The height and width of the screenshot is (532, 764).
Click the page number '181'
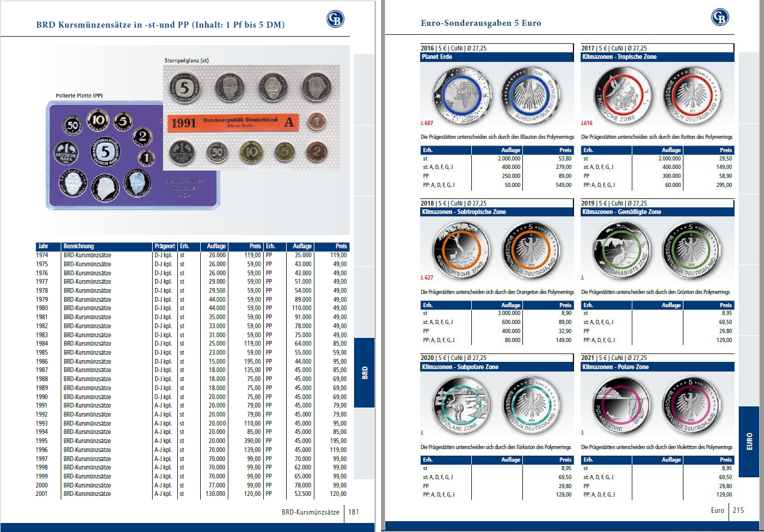[x=354, y=512]
